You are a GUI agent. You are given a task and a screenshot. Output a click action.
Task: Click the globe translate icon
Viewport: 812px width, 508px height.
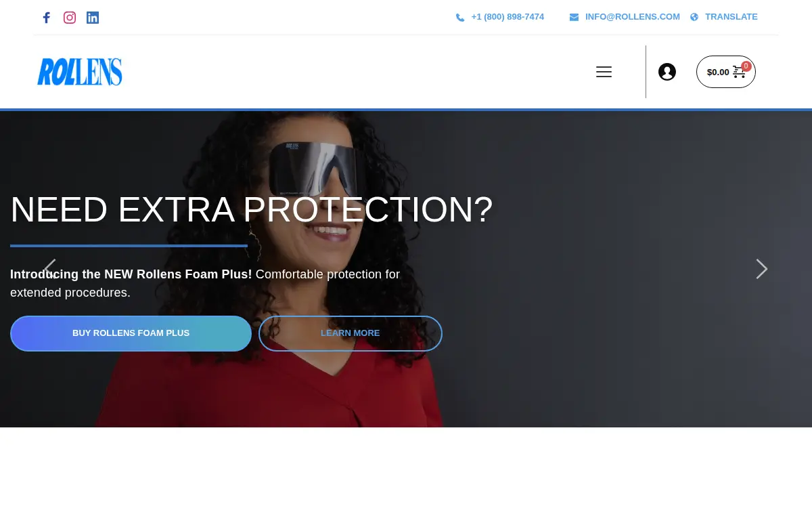(694, 18)
